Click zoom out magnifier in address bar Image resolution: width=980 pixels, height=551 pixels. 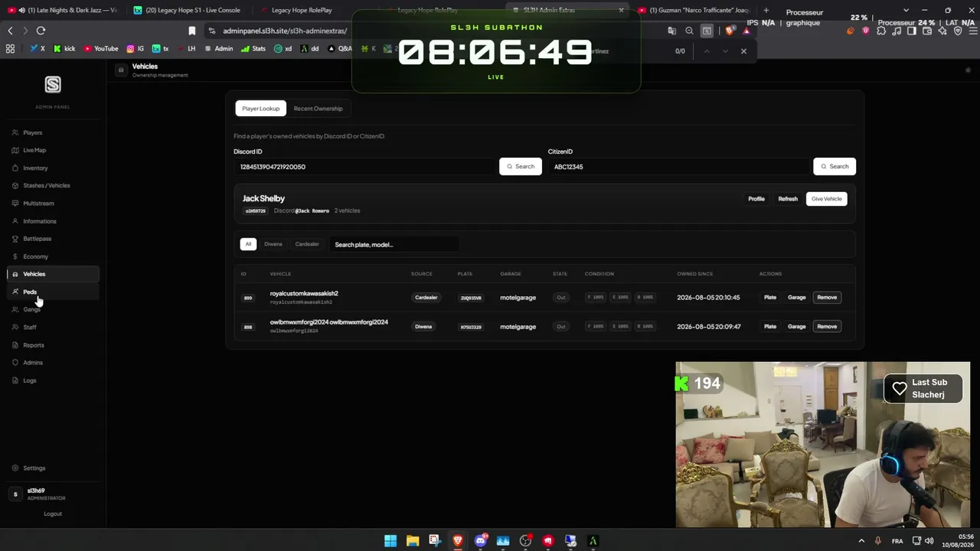click(x=689, y=31)
